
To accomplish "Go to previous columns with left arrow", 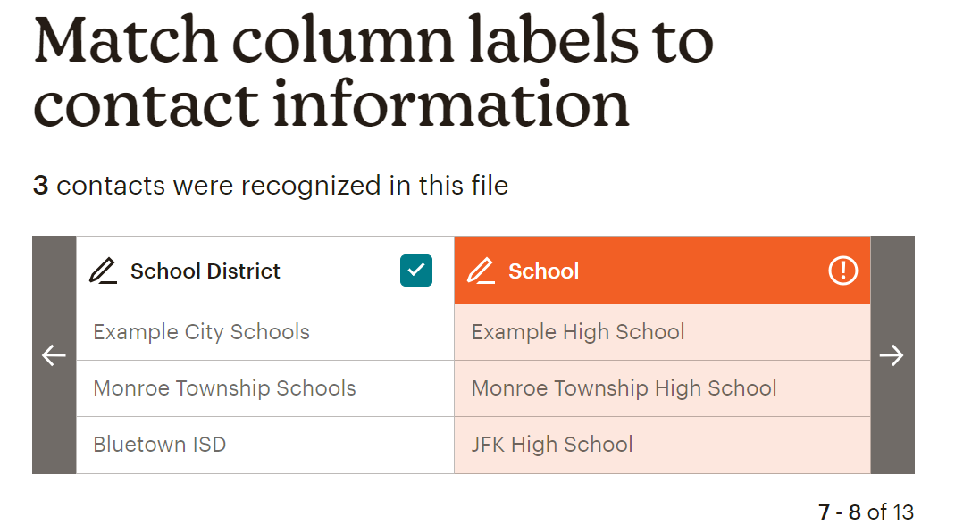I will click(54, 355).
